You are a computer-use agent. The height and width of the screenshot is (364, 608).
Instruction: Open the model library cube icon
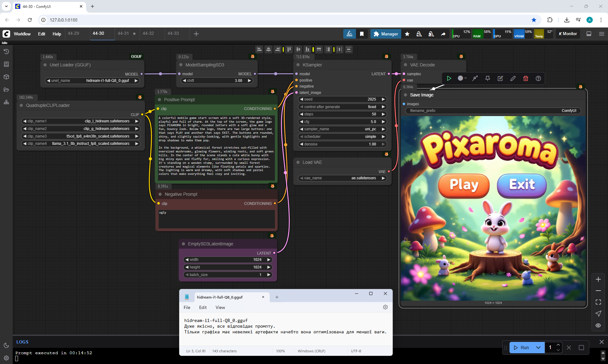coord(6,77)
